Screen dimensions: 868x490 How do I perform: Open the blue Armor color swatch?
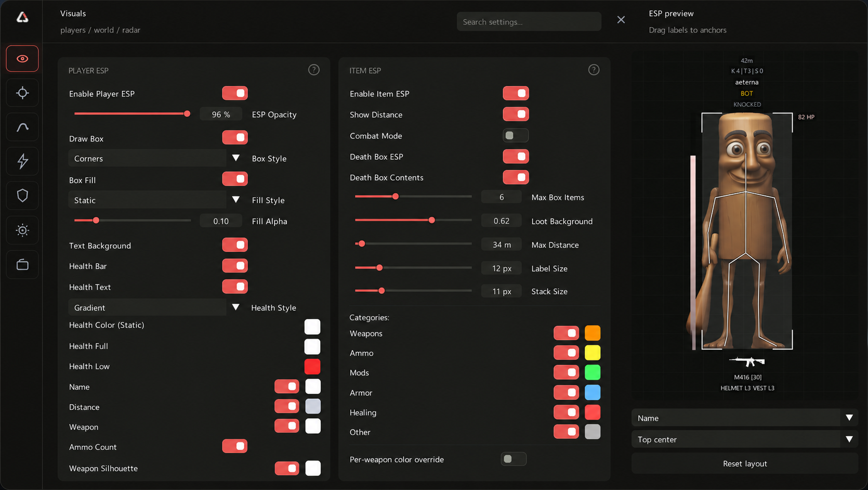pyautogui.click(x=593, y=392)
